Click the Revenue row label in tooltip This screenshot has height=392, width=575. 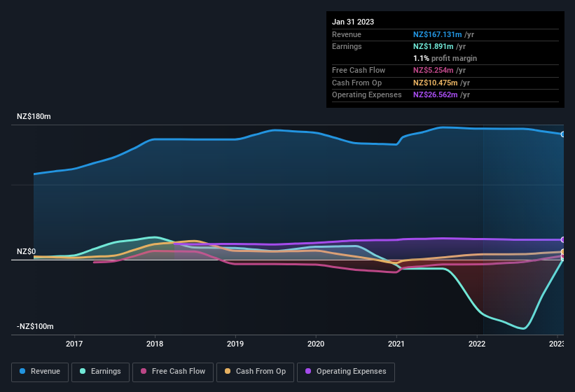pyautogui.click(x=347, y=34)
